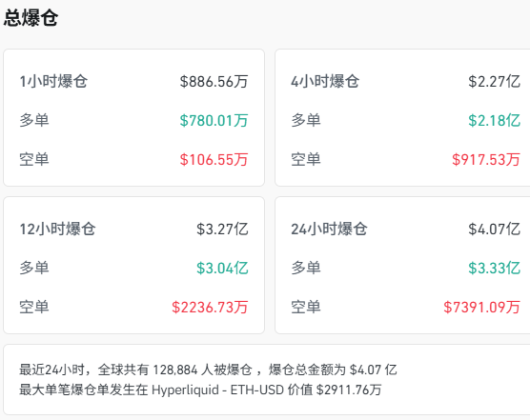This screenshot has width=530, height=420.
Task: Click the 1-hour total $886.56万
Action: [x=214, y=81]
